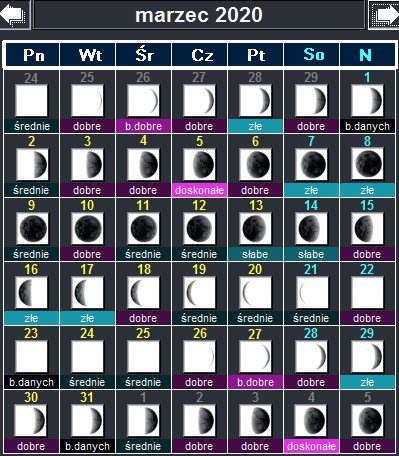399x456 pixels.
Task: Click the moon phase icon for March 4
Action: (x=143, y=164)
